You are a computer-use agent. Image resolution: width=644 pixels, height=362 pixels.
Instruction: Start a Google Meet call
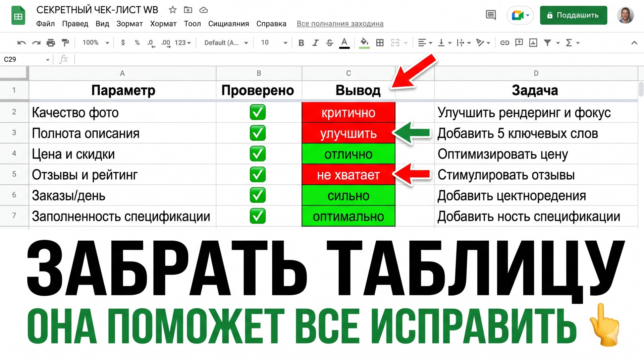tap(520, 15)
